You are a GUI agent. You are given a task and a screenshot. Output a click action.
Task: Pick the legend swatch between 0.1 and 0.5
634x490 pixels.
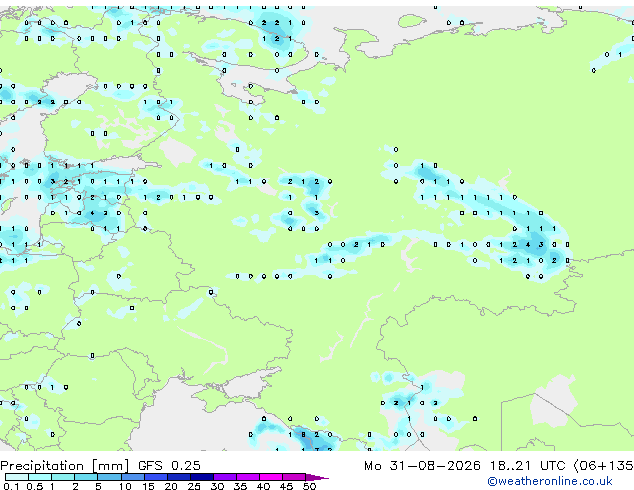click(x=17, y=477)
